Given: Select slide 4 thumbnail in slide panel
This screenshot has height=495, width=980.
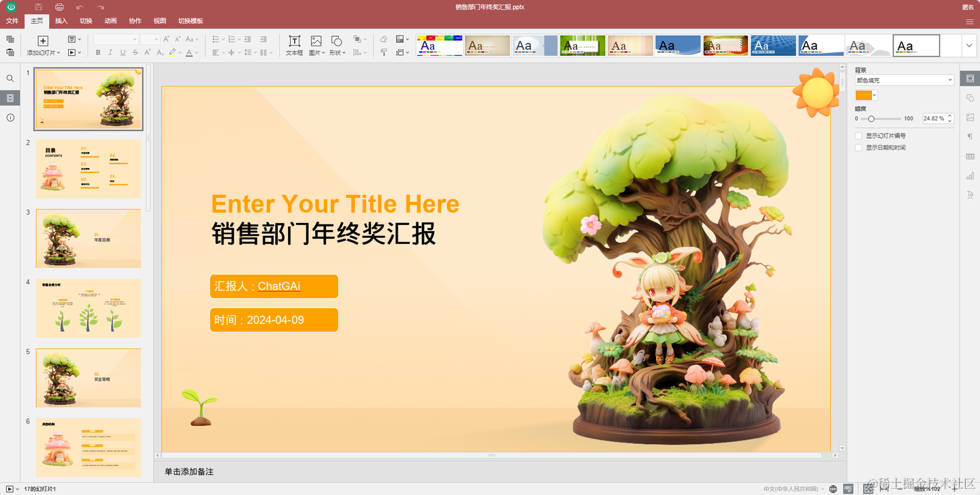Looking at the screenshot, I should (x=88, y=308).
